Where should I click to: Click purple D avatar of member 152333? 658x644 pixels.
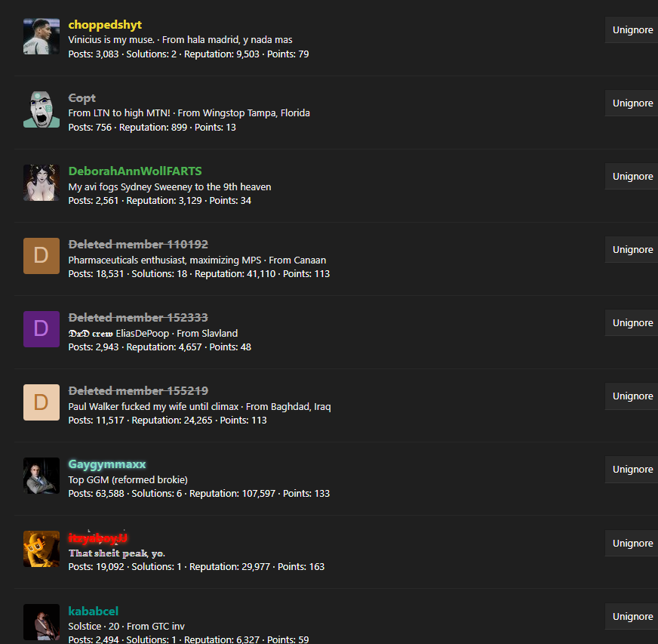pos(41,329)
